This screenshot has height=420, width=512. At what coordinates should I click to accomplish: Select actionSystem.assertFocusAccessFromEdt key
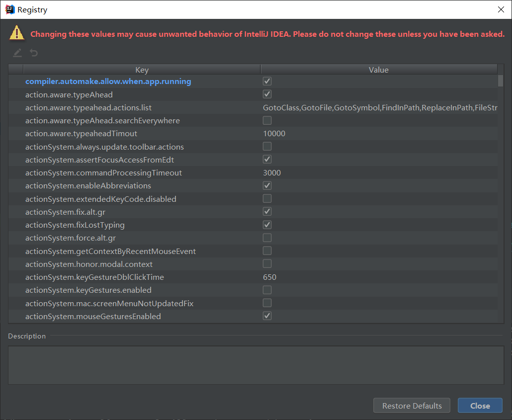coord(99,160)
